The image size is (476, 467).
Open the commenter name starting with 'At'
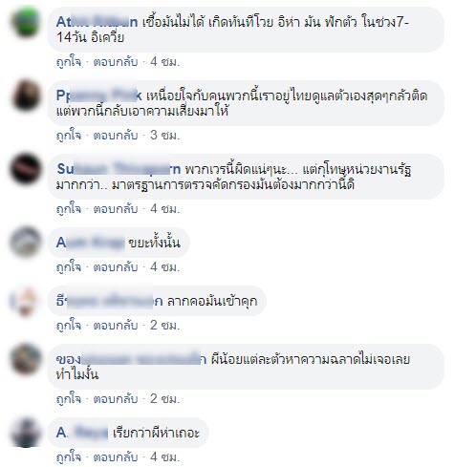point(97,22)
